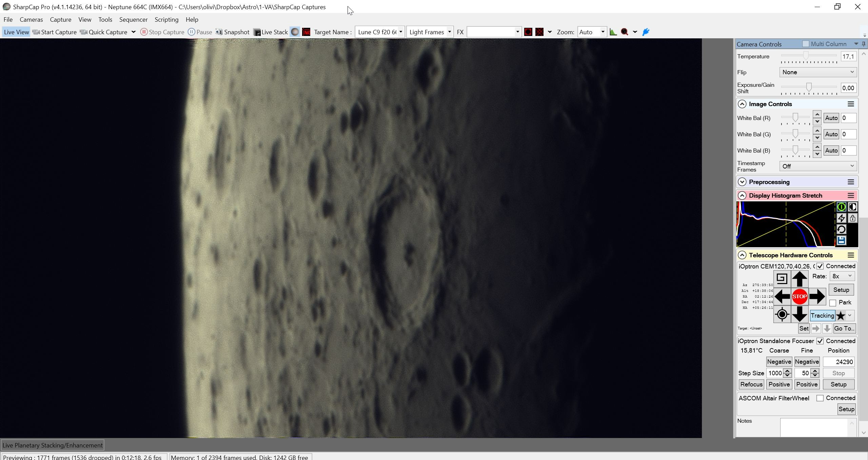The width and height of the screenshot is (868, 460).
Task: Click the focuser Refocus button
Action: 751,384
